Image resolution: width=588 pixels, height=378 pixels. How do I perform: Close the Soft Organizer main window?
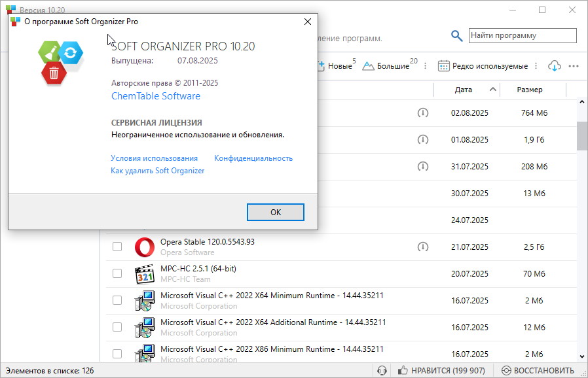click(x=572, y=10)
